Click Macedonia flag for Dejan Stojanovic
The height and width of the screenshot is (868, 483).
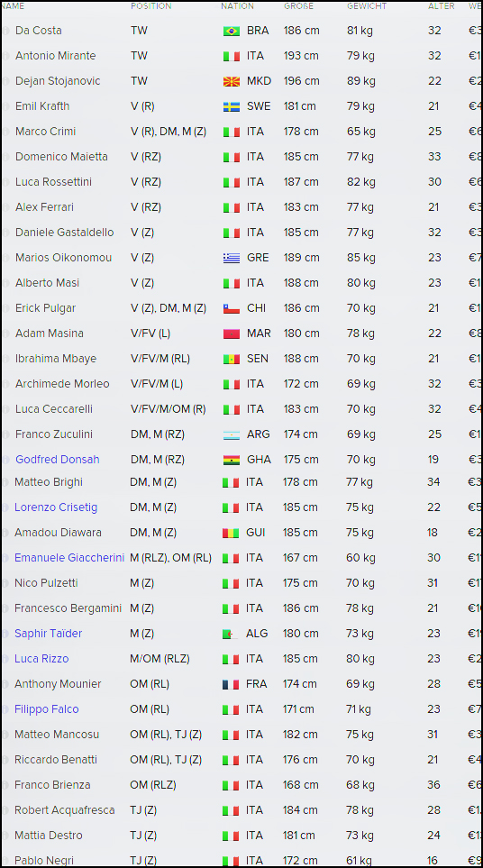tap(232, 81)
